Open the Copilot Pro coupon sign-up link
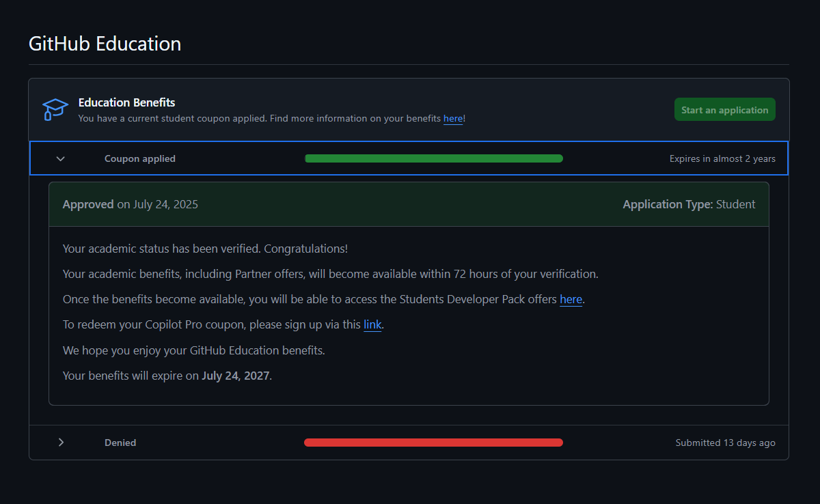 click(372, 324)
